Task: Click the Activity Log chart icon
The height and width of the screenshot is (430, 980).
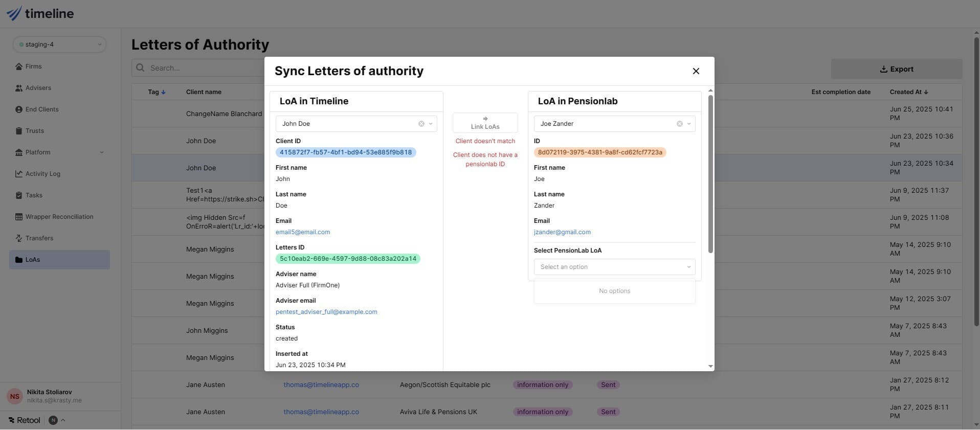Action: [19, 174]
